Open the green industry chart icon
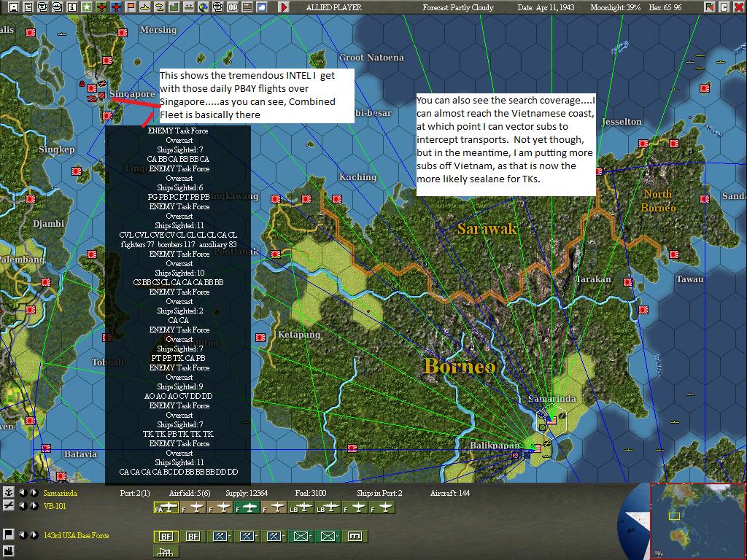The width and height of the screenshot is (747, 560). tap(174, 7)
